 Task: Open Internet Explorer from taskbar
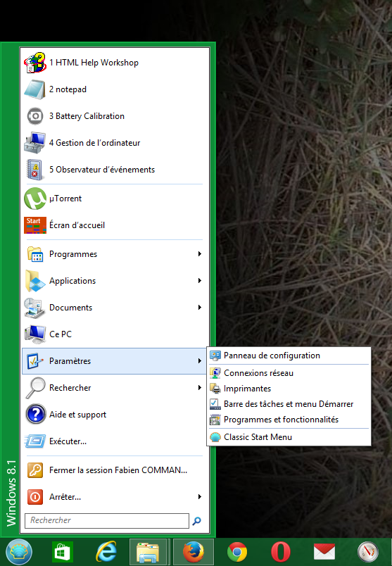(x=106, y=553)
